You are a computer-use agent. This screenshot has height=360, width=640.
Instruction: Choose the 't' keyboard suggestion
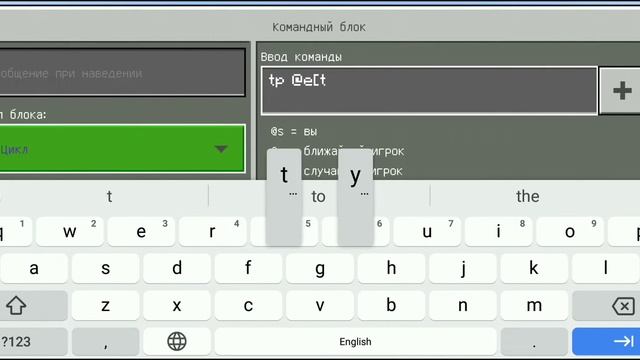(109, 196)
